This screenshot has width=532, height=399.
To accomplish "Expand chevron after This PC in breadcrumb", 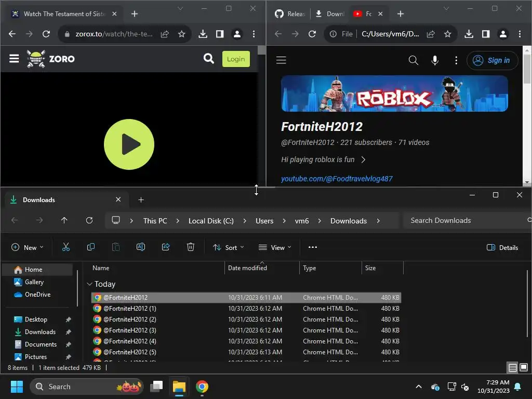I will 178,221.
